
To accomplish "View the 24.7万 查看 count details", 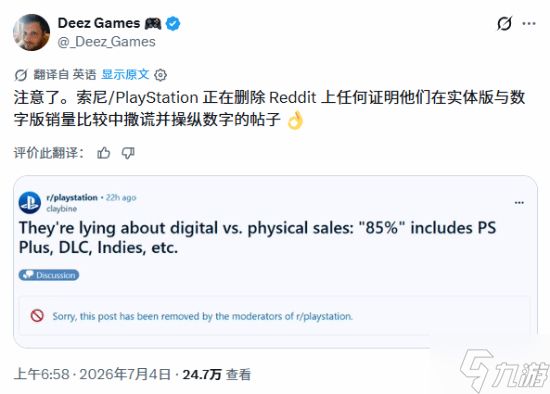I will tap(217, 374).
